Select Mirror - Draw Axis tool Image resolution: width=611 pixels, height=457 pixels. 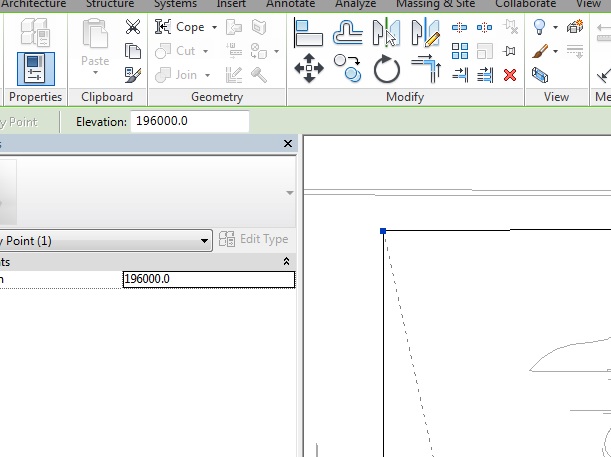click(426, 33)
